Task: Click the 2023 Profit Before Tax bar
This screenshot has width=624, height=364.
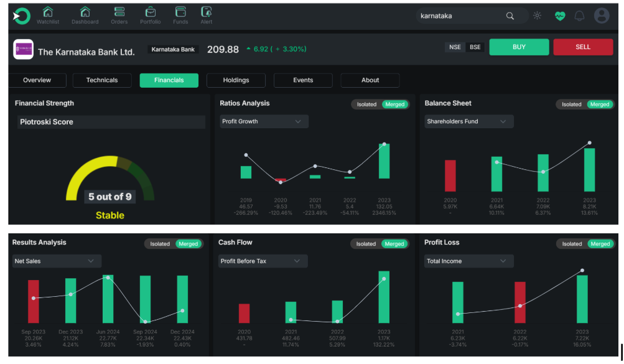Action: click(384, 297)
